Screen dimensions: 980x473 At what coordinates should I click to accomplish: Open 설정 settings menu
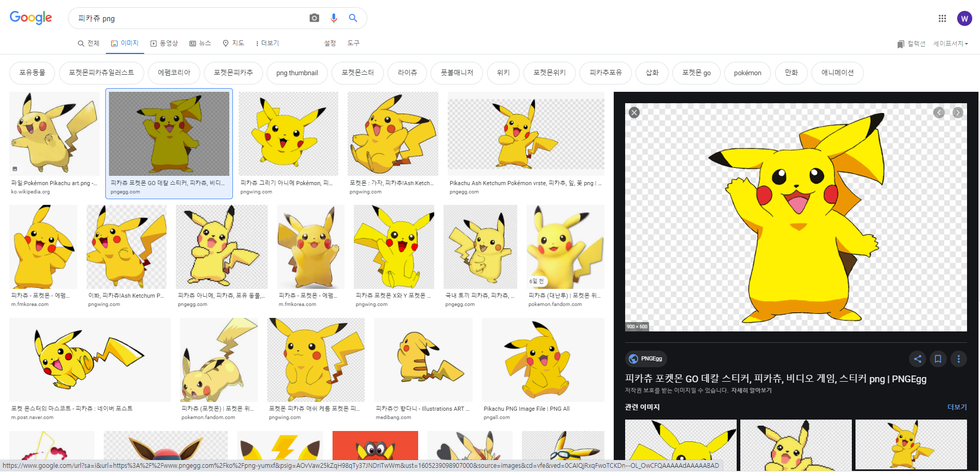330,43
